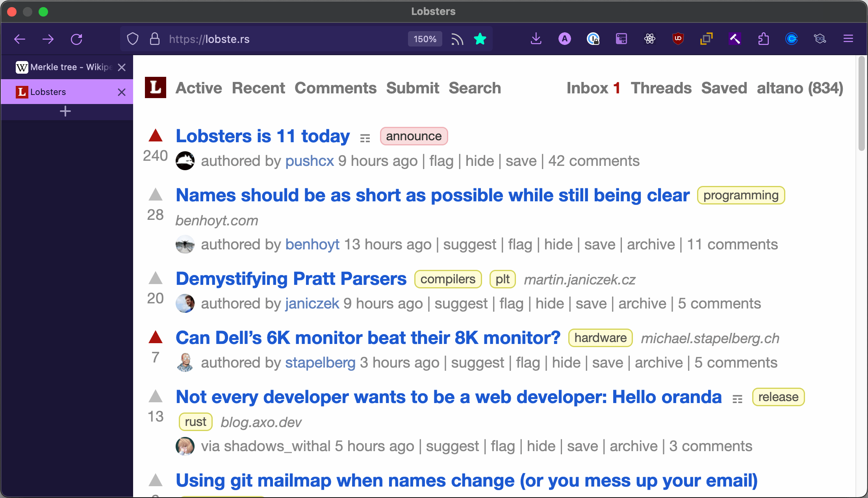
Task: Remove upvote on Lobsters is 11 today
Action: (x=156, y=136)
